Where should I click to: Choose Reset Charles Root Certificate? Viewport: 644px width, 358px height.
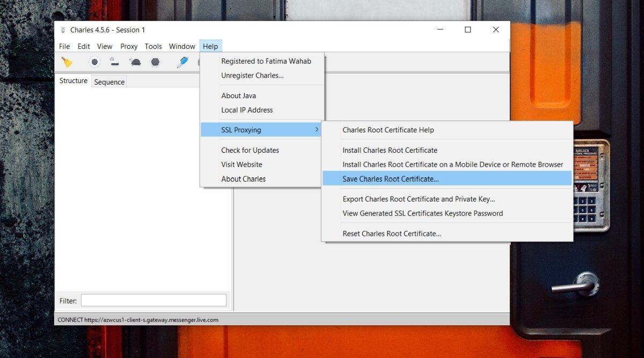[392, 234]
